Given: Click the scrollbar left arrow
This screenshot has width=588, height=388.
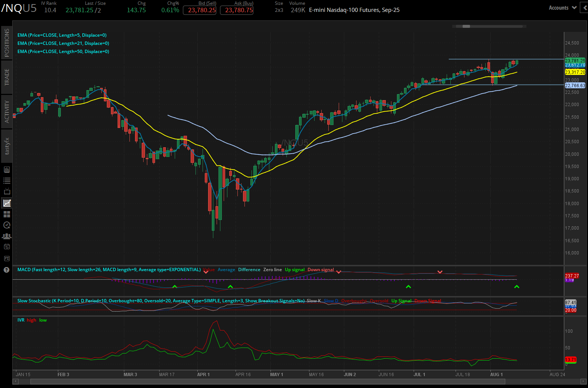Looking at the screenshot, I should tap(16, 381).
